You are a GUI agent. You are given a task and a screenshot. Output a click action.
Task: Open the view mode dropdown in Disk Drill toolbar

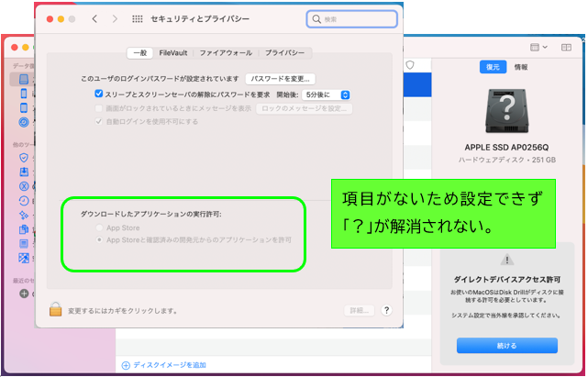click(538, 48)
